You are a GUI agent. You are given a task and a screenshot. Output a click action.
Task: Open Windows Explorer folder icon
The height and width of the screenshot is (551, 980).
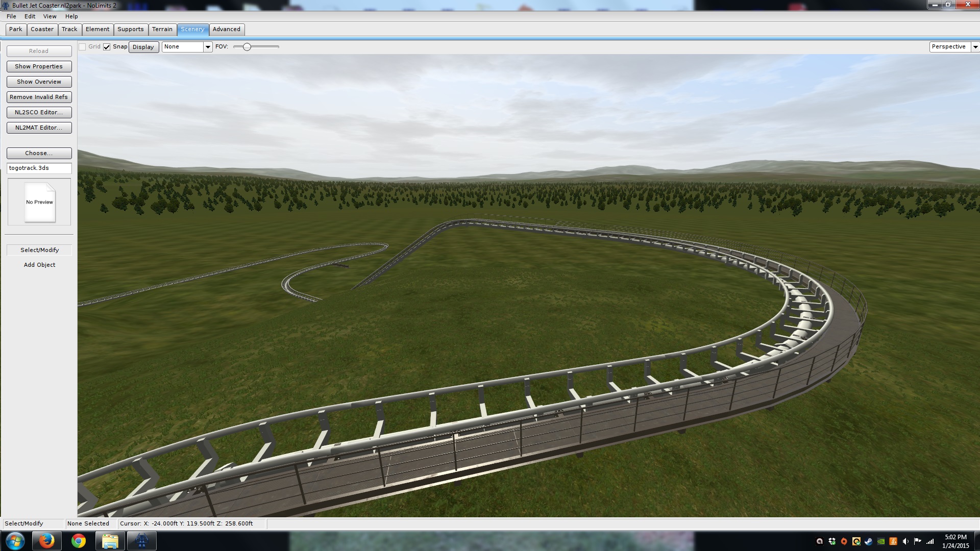coord(110,541)
